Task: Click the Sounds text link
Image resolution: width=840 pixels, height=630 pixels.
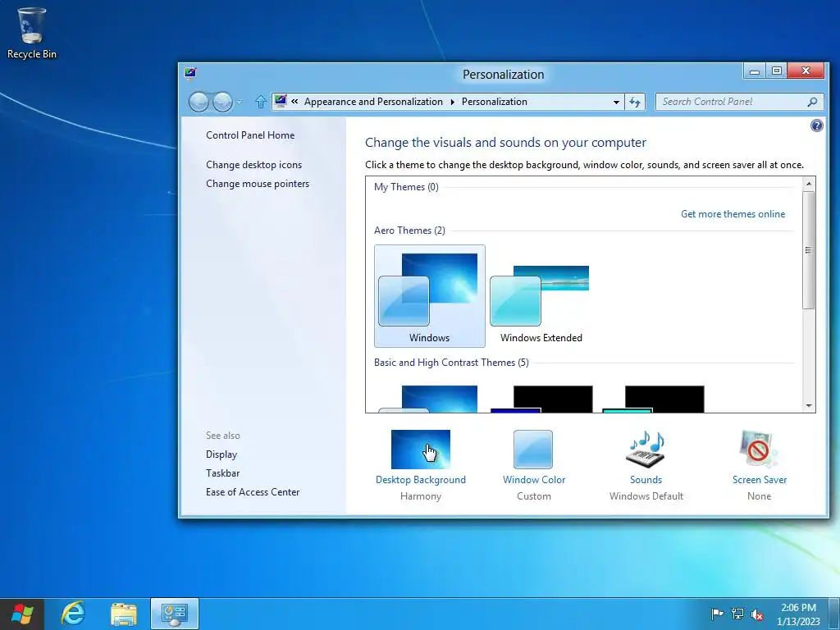Action: pos(646,479)
